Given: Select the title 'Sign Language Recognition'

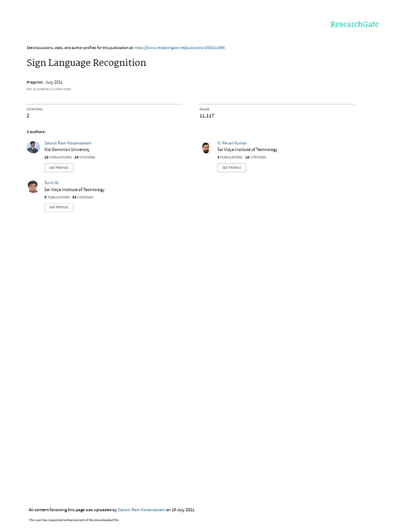Looking at the screenshot, I should click(86, 63).
